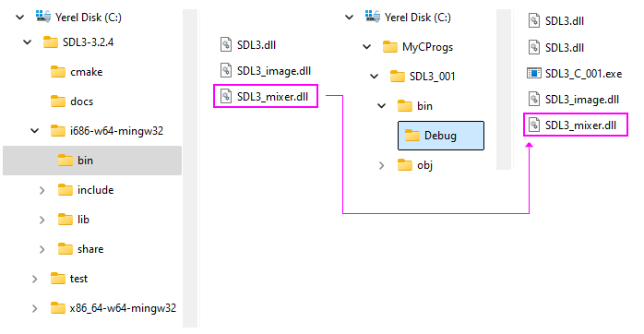Select SDL3_mixer.dll in the source bin list
This screenshot has height=334, width=644.
point(266,96)
